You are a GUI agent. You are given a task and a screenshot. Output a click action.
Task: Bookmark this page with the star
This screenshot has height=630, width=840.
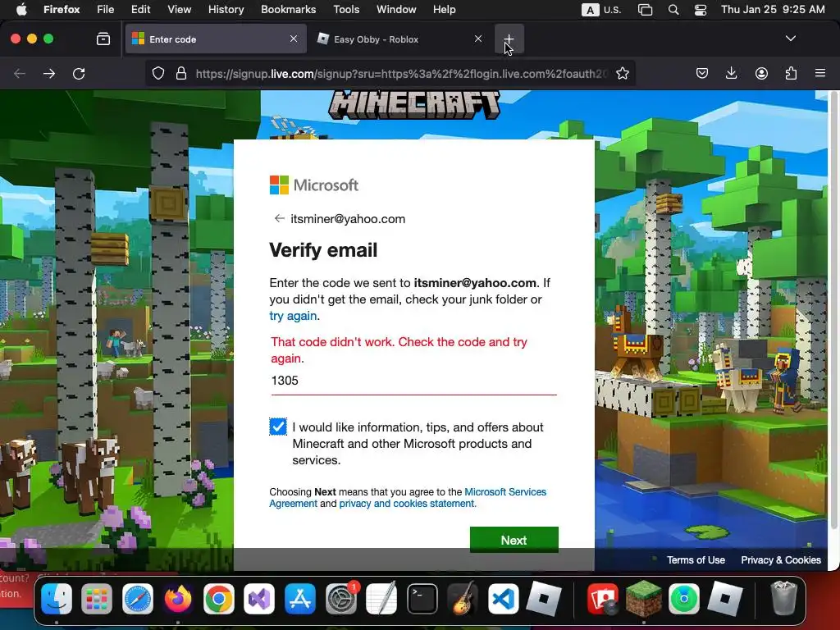[622, 73]
